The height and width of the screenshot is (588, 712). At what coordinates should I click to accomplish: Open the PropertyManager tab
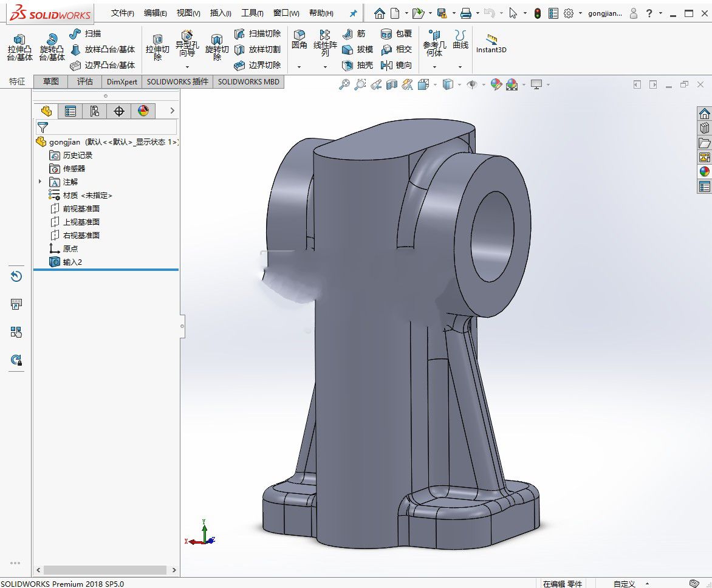pyautogui.click(x=70, y=111)
